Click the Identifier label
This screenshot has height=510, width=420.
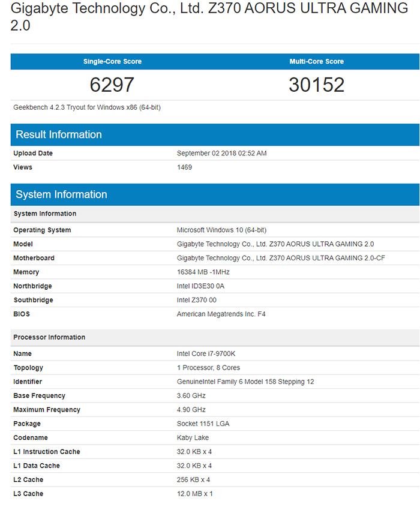pyautogui.click(x=28, y=382)
